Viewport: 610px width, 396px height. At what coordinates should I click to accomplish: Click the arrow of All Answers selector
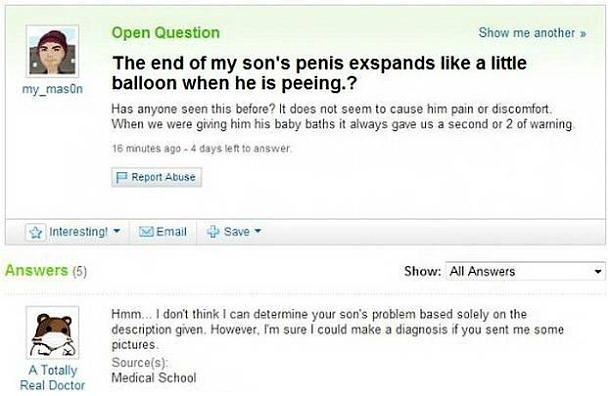click(598, 272)
